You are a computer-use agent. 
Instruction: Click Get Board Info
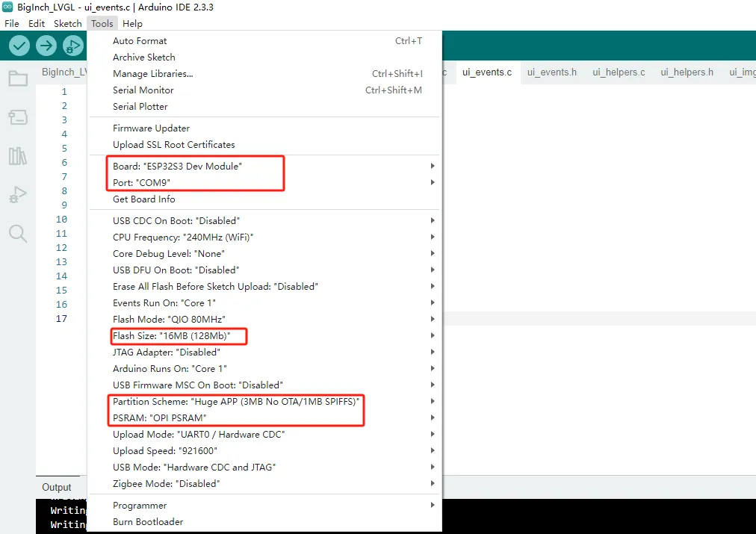[264, 199]
